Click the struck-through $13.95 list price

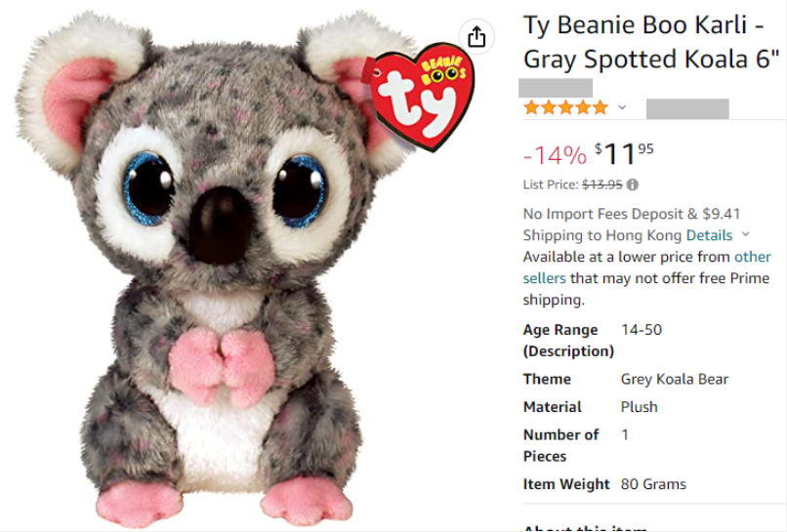click(x=601, y=184)
